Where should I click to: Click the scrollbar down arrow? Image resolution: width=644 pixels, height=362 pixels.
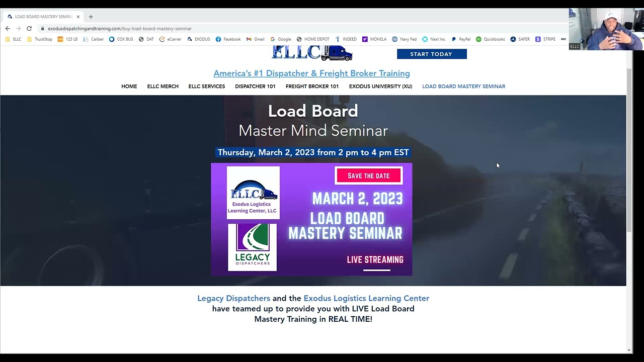pyautogui.click(x=629, y=350)
